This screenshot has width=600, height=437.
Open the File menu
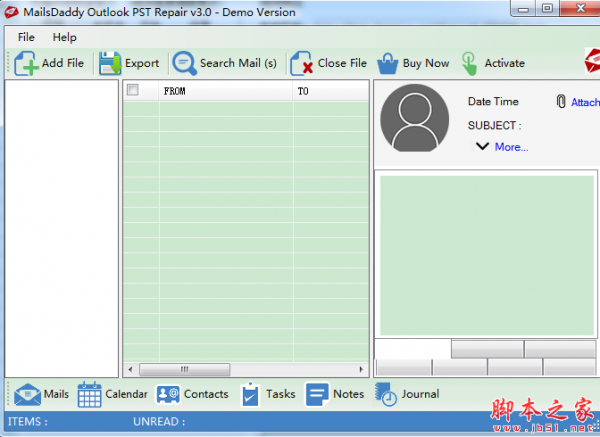tap(26, 37)
